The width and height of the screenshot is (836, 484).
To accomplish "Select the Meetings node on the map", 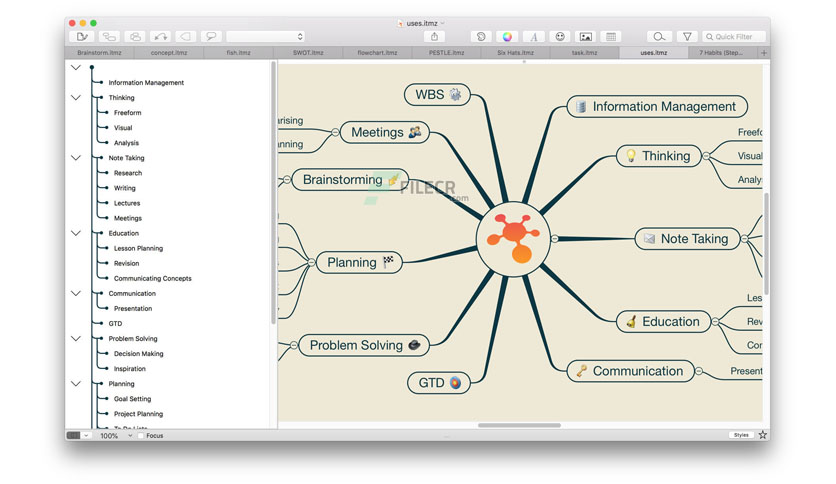I will pyautogui.click(x=384, y=132).
